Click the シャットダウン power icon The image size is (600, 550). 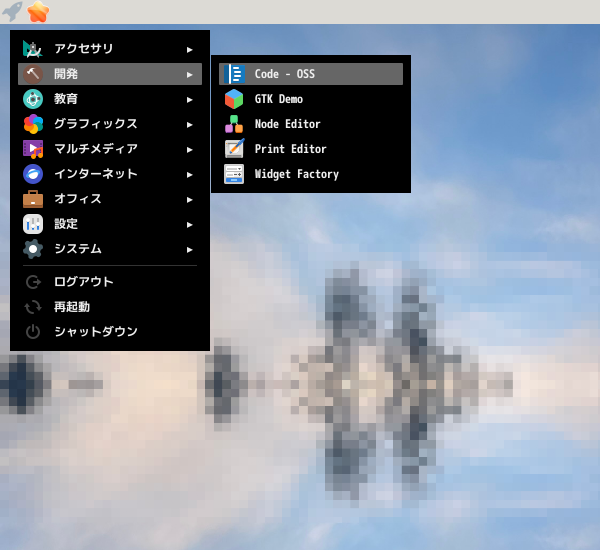click(x=33, y=332)
